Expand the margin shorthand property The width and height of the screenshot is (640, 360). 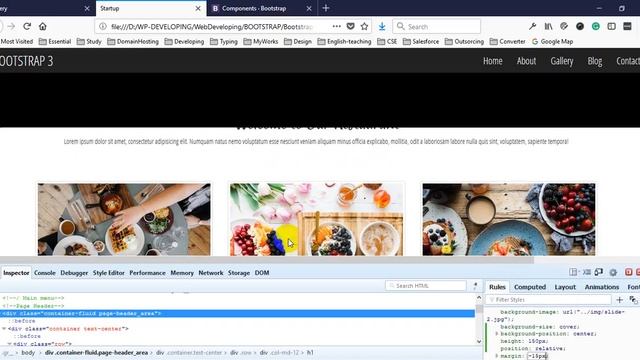tap(497, 356)
